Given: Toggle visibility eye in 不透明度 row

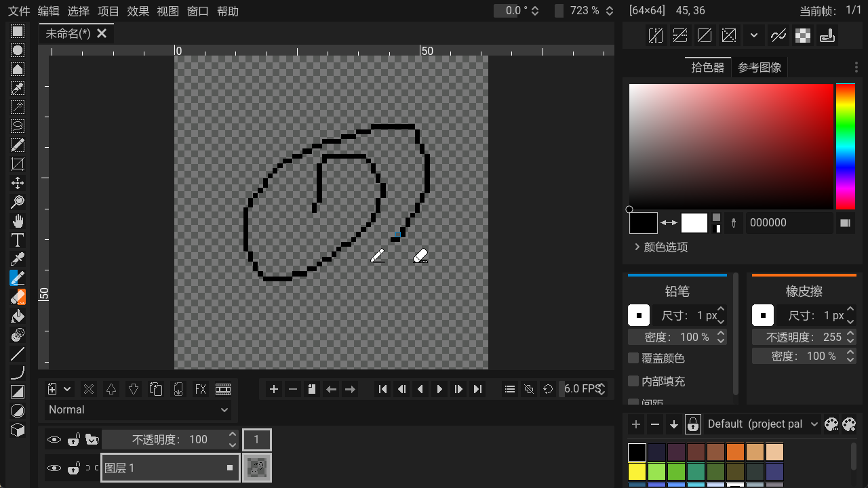Looking at the screenshot, I should coord(54,440).
